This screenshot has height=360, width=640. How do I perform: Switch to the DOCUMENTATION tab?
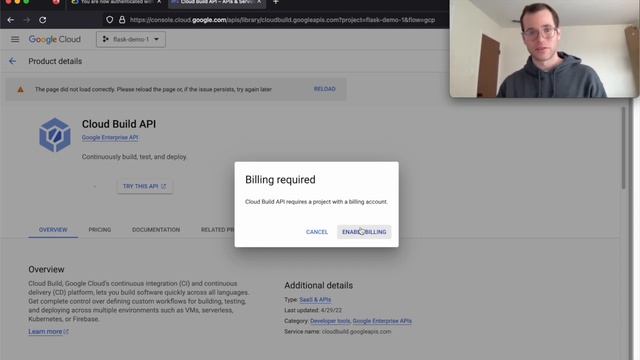(156, 230)
